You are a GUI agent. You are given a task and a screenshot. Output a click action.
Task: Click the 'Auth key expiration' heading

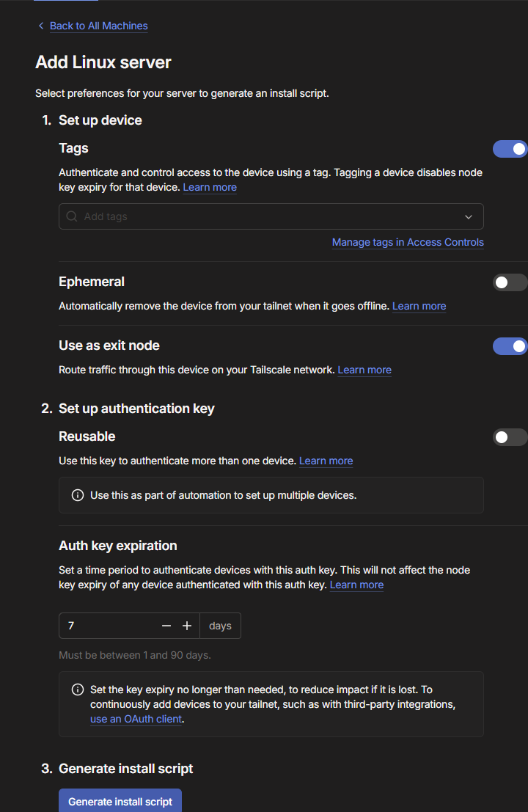pos(118,546)
